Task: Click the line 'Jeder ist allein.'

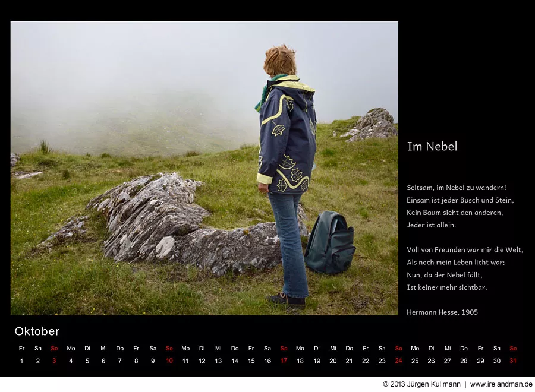Action: pos(431,225)
